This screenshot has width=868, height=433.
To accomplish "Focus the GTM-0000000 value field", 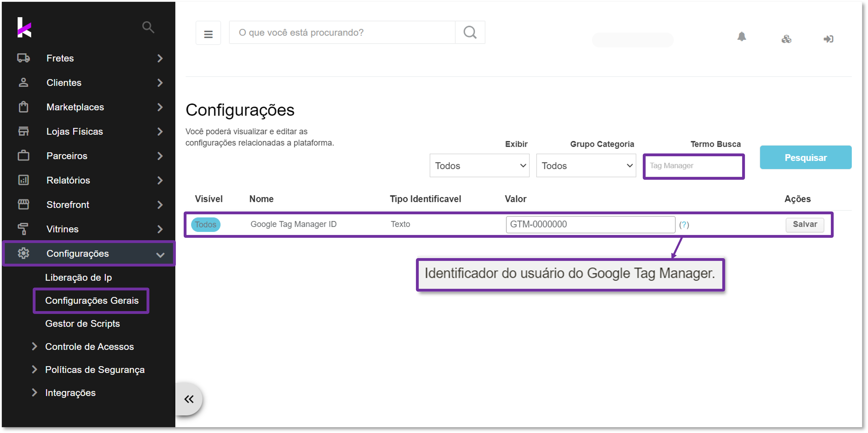I will 590,225.
